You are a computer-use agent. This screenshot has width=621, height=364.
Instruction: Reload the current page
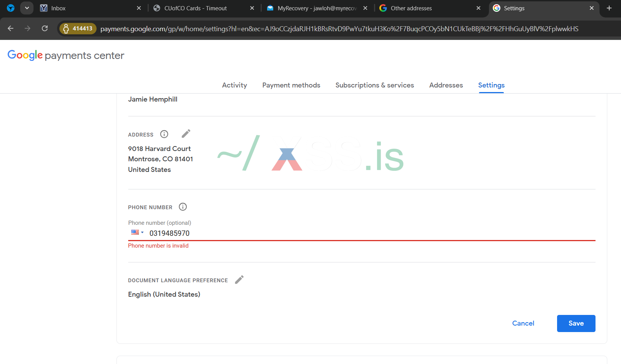[x=45, y=29]
